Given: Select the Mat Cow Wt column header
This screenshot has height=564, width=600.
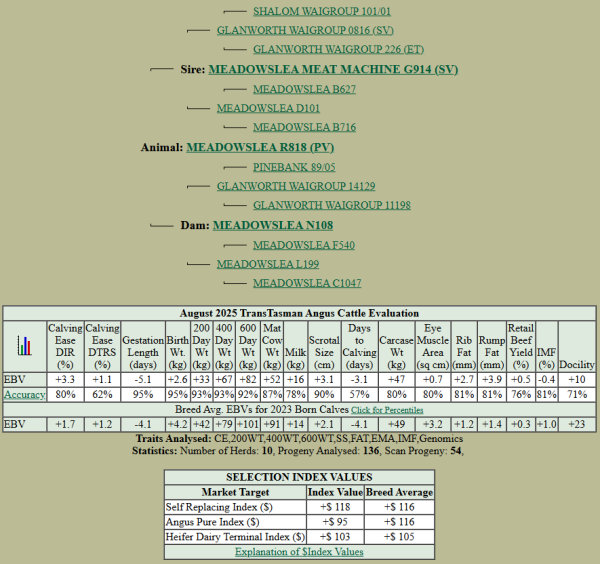Looking at the screenshot, I should point(272,346).
